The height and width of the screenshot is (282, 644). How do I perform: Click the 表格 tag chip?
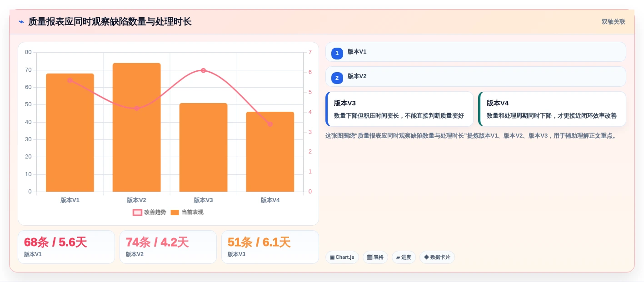[x=375, y=257]
